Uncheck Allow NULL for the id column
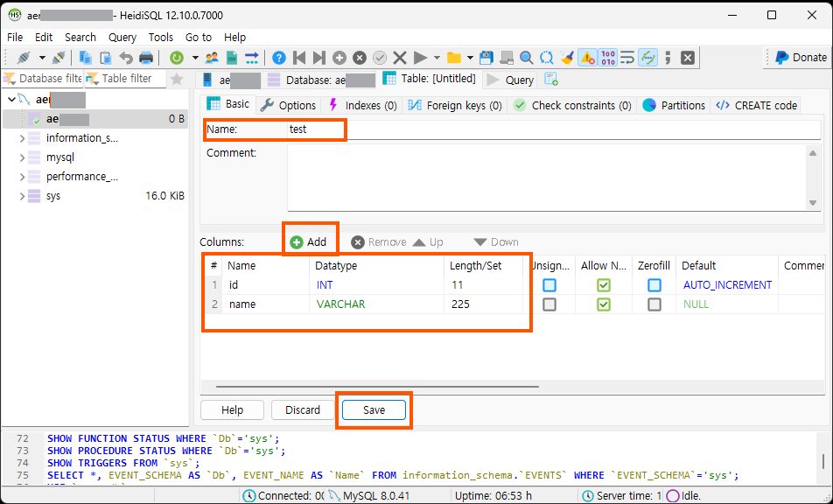 (x=603, y=285)
